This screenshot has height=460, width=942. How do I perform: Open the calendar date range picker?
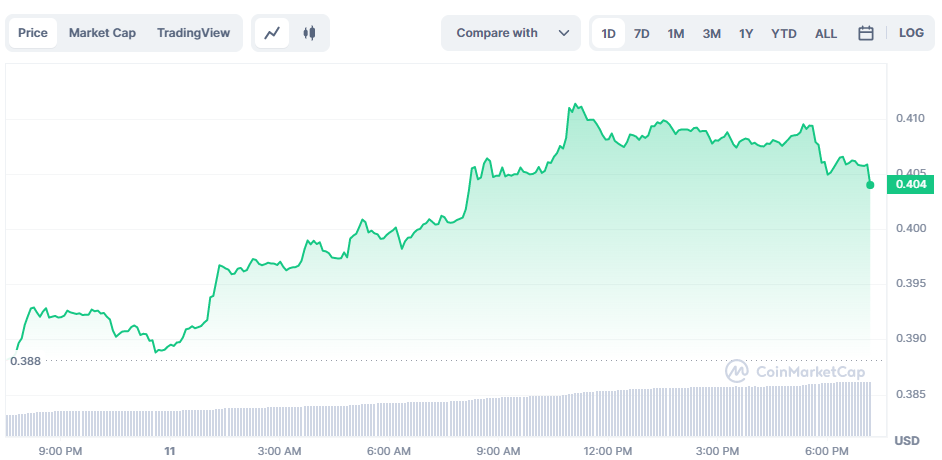point(866,33)
